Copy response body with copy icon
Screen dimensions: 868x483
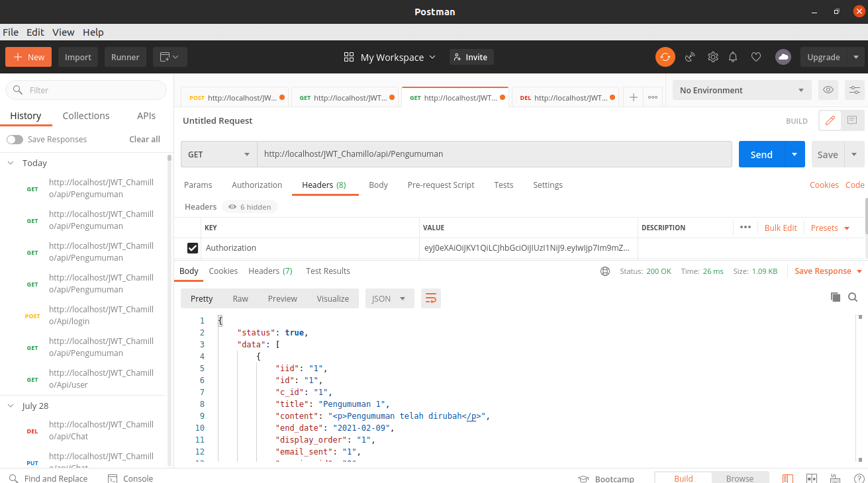(x=836, y=297)
